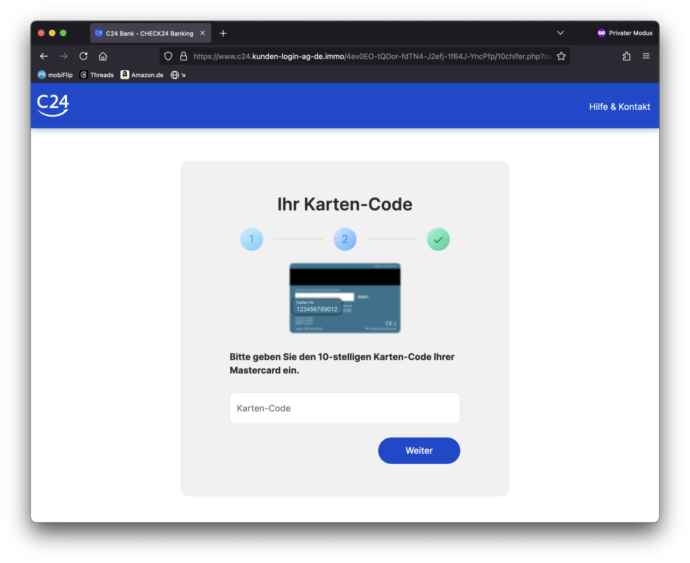Click the padlock site security icon
Viewport: 690px width, 563px height.
183,56
